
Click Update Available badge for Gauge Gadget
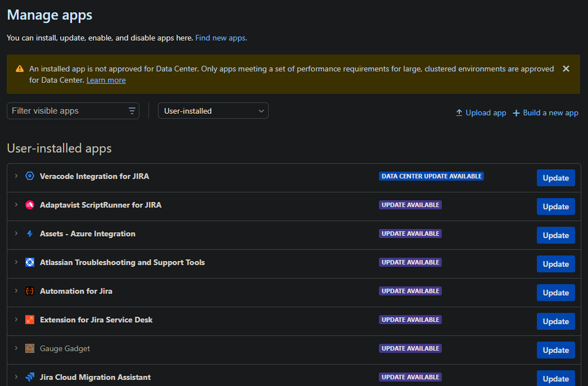(410, 348)
